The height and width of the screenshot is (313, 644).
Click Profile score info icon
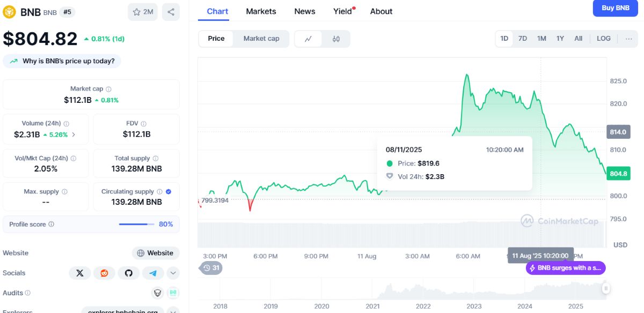[52, 225]
